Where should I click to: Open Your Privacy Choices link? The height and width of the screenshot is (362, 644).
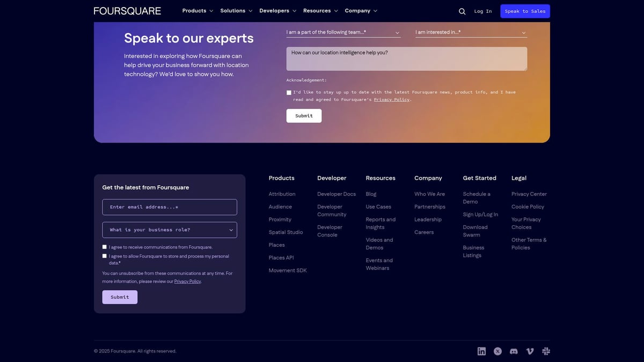click(x=526, y=224)
